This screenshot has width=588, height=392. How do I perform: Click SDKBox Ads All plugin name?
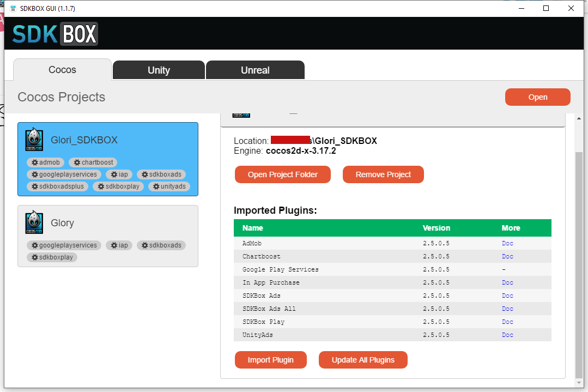[x=269, y=309]
